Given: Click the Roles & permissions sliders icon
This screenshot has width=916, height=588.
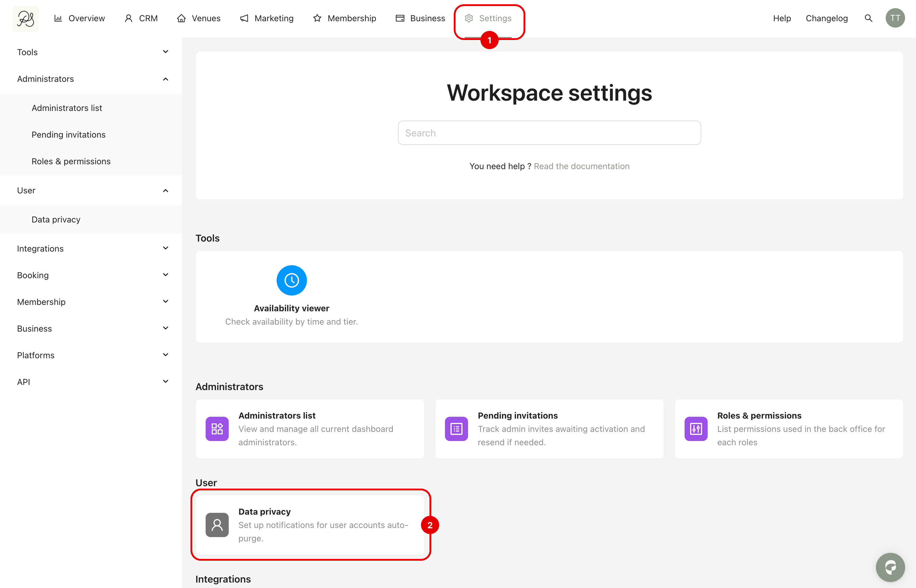Looking at the screenshot, I should 695,429.
